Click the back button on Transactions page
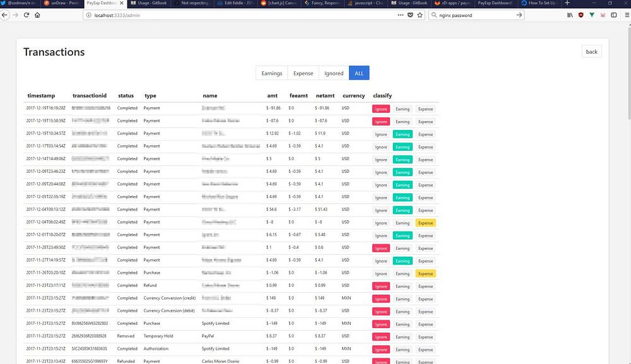The width and height of the screenshot is (631, 364). click(592, 52)
